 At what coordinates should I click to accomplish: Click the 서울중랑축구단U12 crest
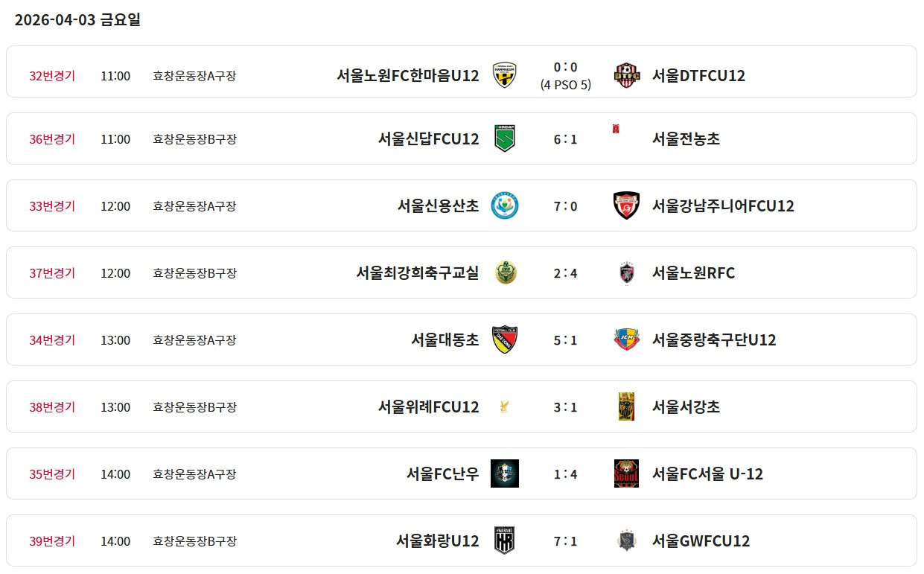626,339
